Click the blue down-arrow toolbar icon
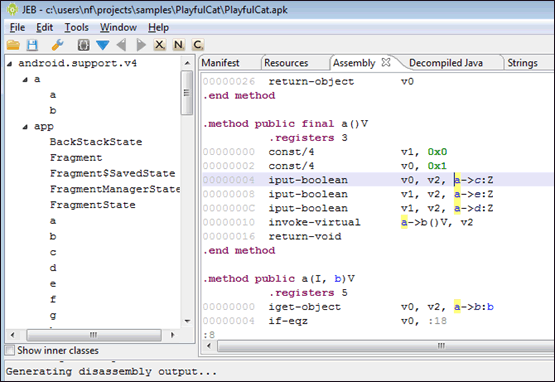 point(103,45)
